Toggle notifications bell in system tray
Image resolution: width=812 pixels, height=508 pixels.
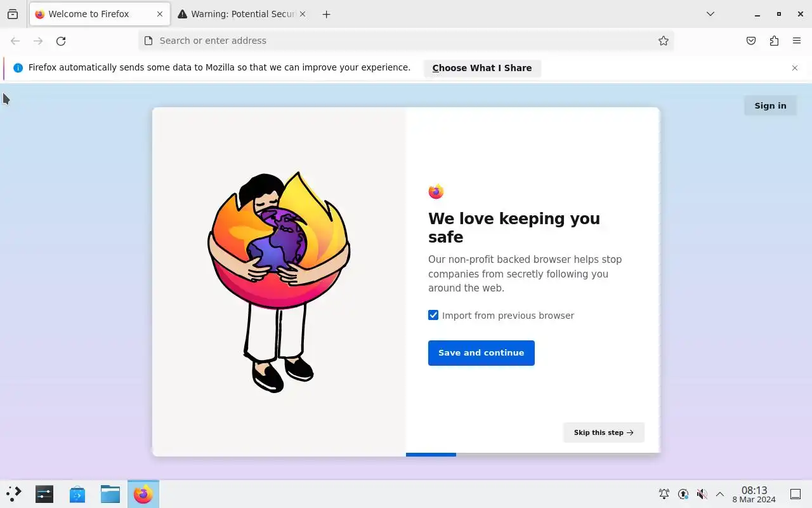point(664,494)
